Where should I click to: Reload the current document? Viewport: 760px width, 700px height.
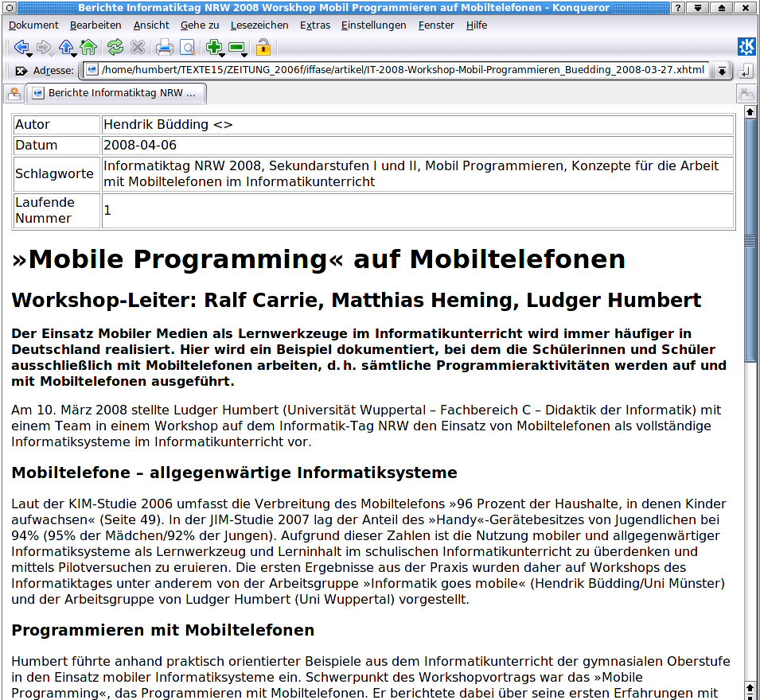coord(115,48)
